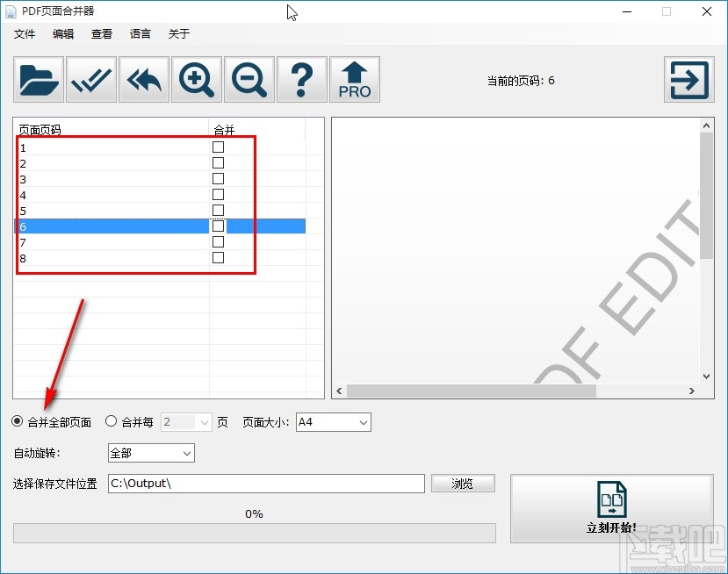Select all pages with the double-checkmark icon
Viewport: 728px width, 574px height.
[x=90, y=79]
